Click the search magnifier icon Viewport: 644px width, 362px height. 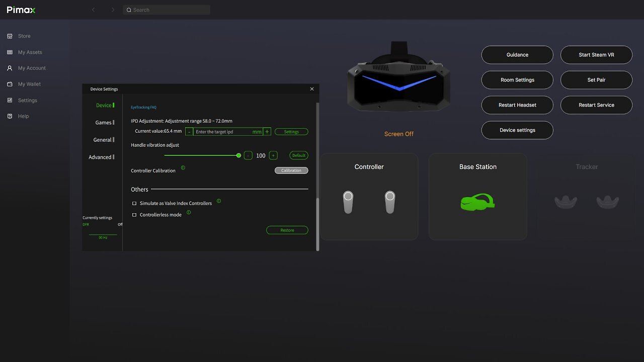[129, 10]
